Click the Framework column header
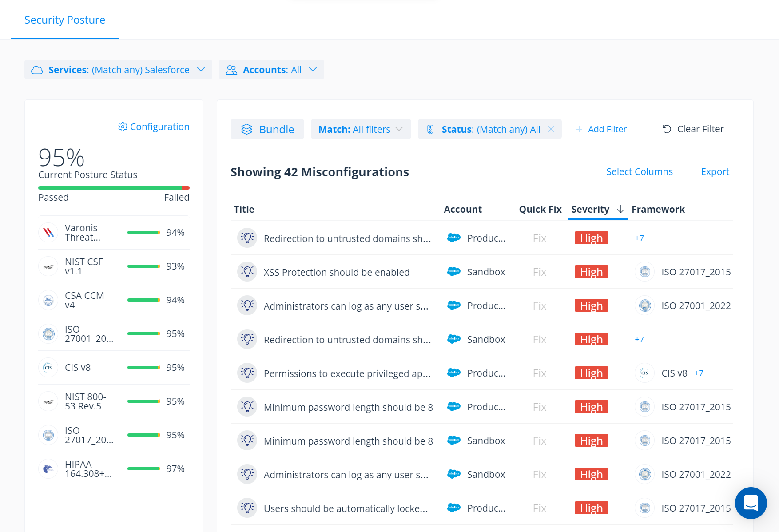The width and height of the screenshot is (779, 532). (658, 209)
